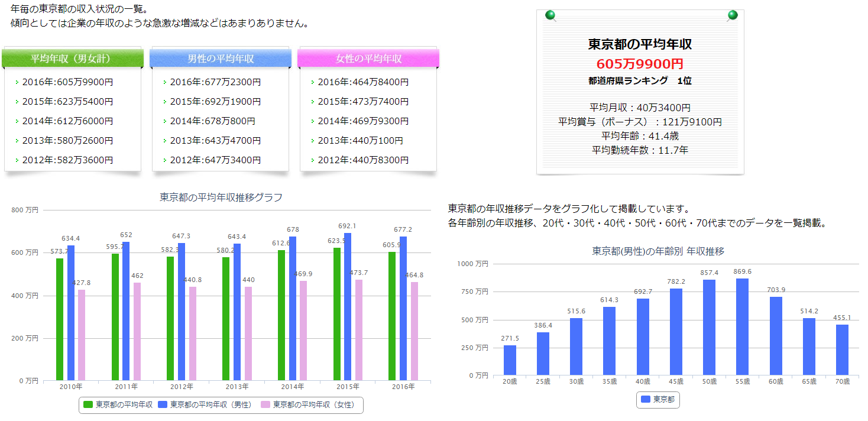The height and width of the screenshot is (421, 868).
Task: Click the blue 2015年 bar labeled 692.1
Action: (348, 307)
